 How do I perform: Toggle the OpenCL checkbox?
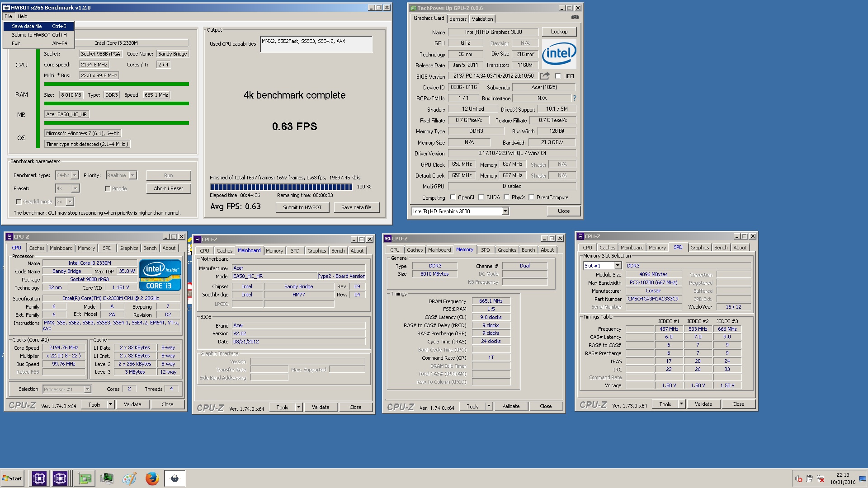click(453, 197)
